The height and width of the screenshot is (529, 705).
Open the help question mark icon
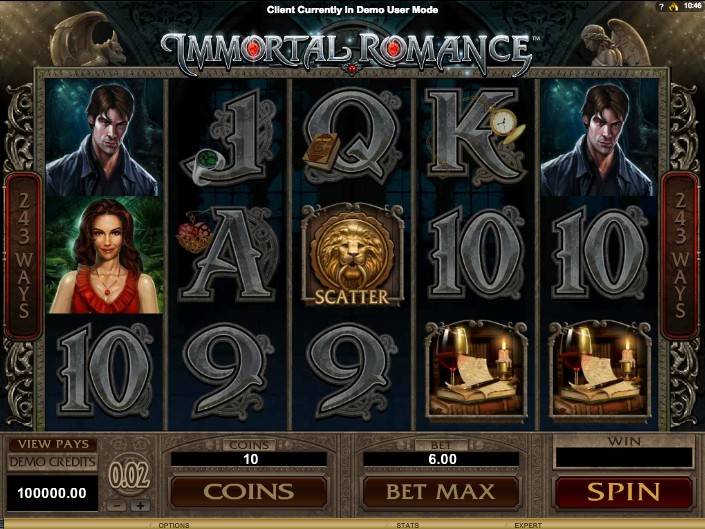661,6
